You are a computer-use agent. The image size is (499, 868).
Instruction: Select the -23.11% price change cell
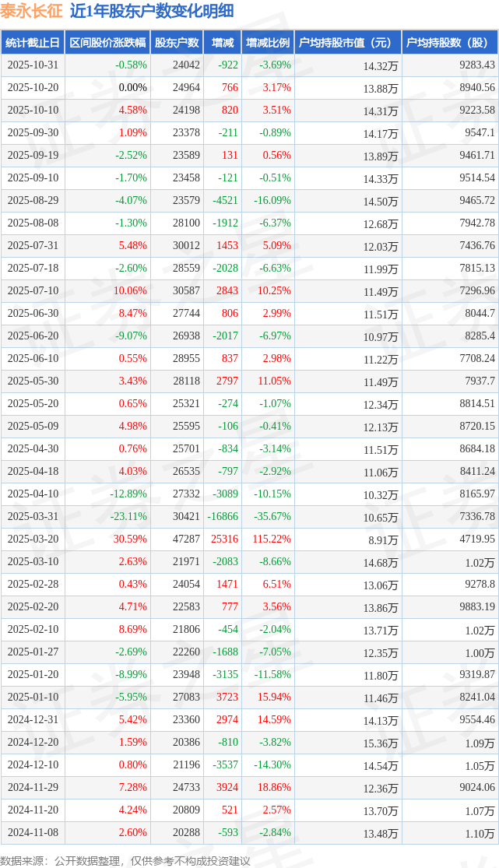coord(128,517)
